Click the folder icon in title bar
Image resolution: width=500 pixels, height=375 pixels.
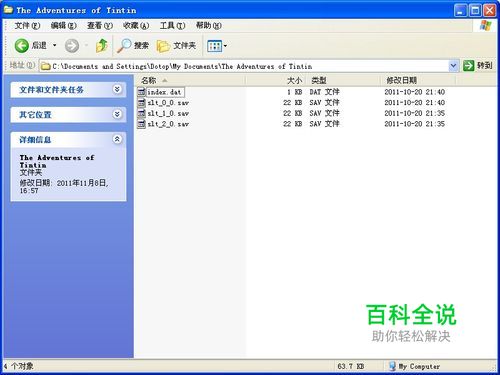(x=9, y=9)
